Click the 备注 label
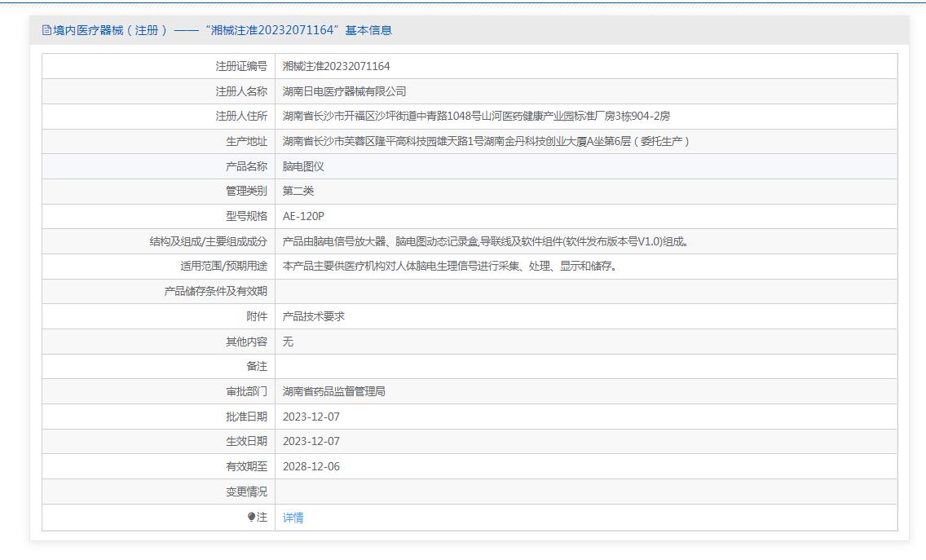 [x=257, y=366]
